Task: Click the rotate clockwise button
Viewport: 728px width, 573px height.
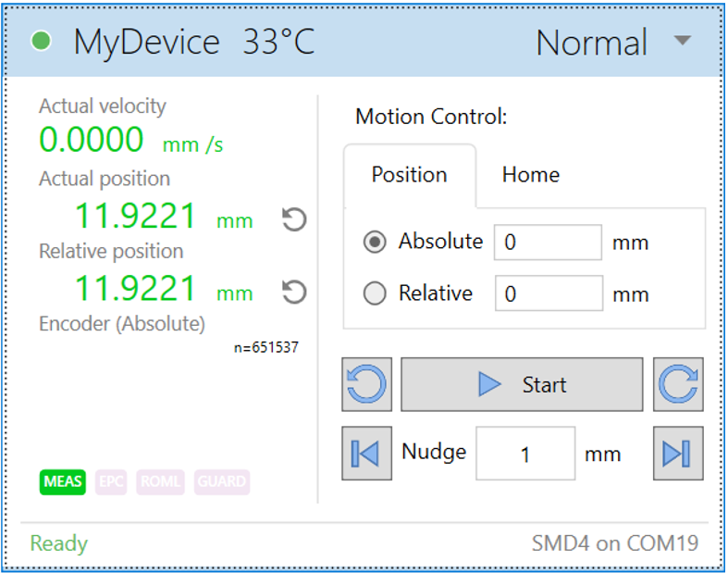Action: 678,384
